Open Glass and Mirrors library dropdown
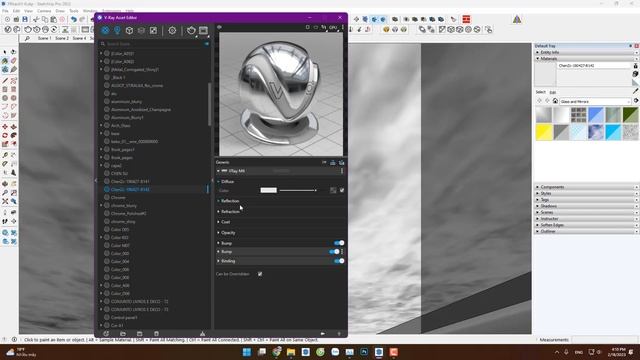Screen dimensions: 640x360 (x=596, y=101)
